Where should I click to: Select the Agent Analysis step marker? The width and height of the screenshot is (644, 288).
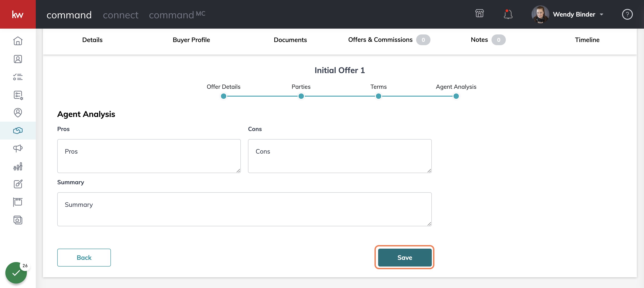point(456,96)
